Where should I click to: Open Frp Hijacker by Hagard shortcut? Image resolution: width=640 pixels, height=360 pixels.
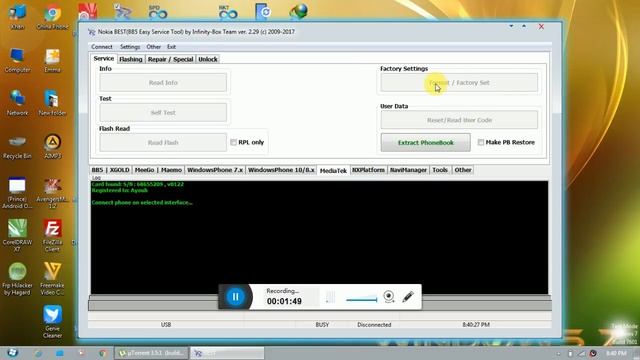(17, 279)
